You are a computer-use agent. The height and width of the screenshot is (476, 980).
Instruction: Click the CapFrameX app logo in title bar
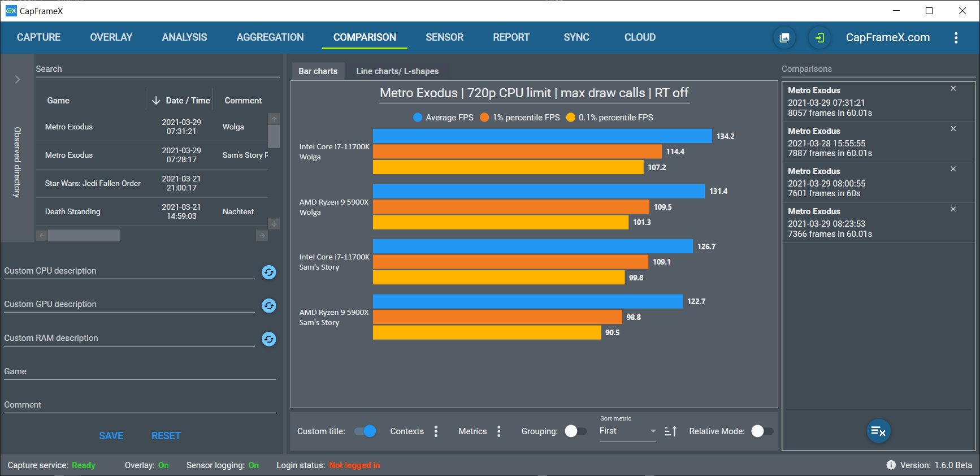(x=11, y=11)
